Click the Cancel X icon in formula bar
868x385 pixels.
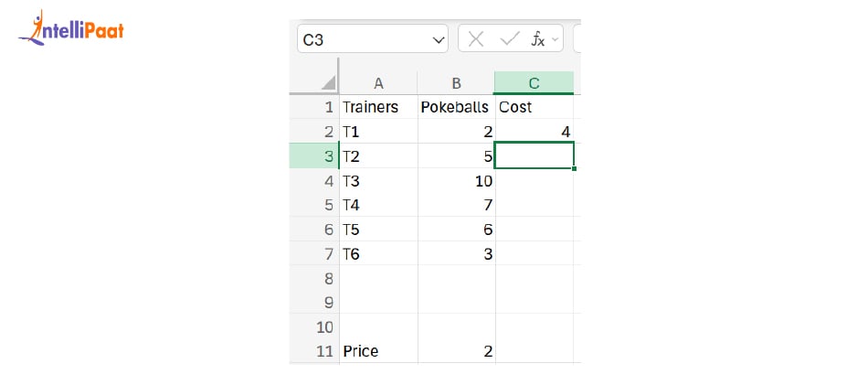click(476, 38)
